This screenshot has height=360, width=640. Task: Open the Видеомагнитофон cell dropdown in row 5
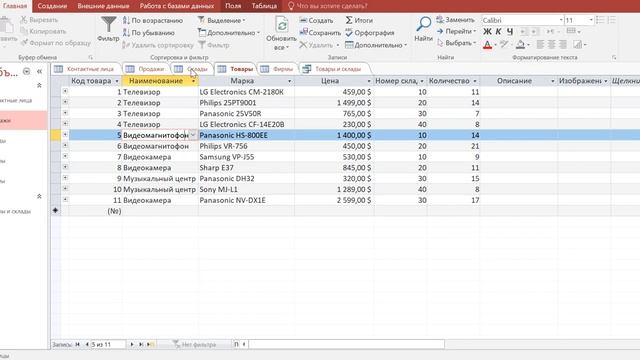coord(193,135)
